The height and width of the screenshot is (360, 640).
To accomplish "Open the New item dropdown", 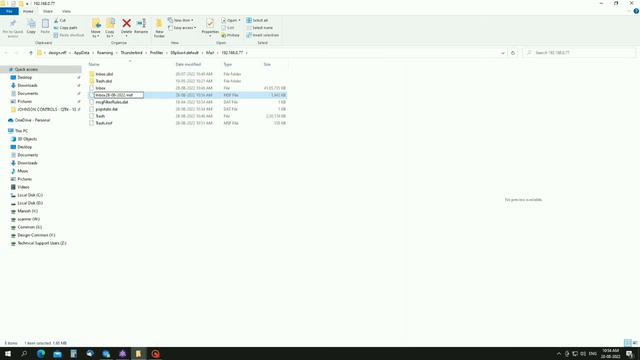I will point(181,20).
